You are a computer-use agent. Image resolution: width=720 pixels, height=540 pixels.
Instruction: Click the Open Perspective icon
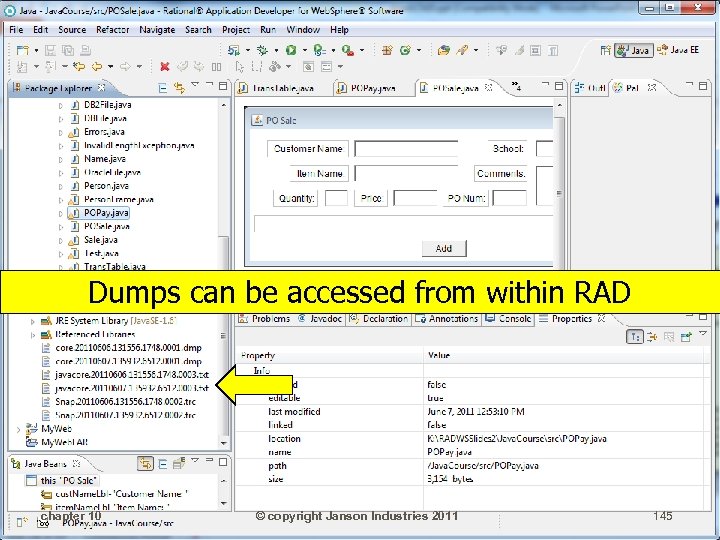[x=606, y=50]
